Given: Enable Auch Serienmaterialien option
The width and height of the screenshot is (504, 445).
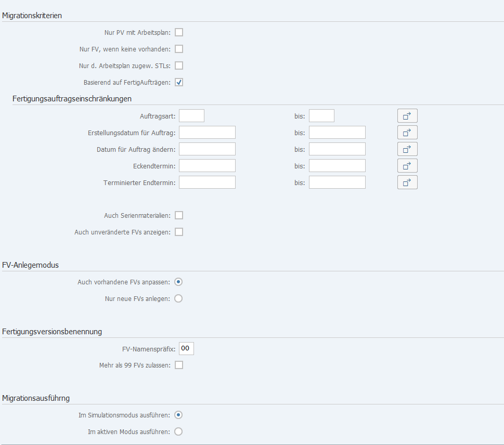Looking at the screenshot, I should (x=179, y=215).
